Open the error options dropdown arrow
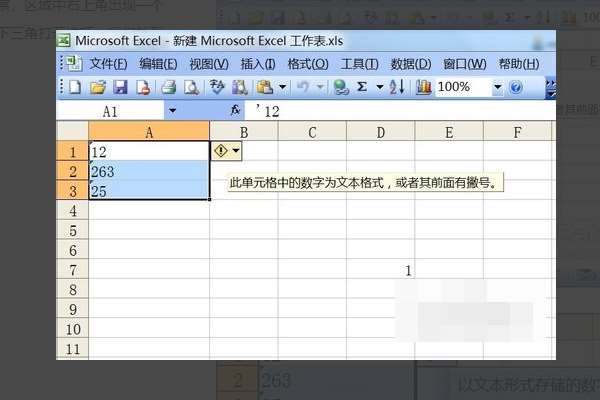 (236, 151)
